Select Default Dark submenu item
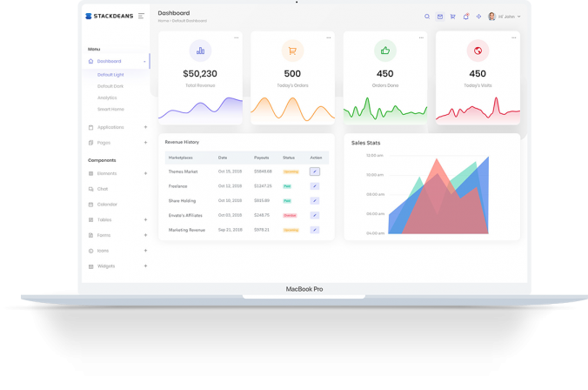Viewport: 588px width, 390px height. tap(110, 86)
